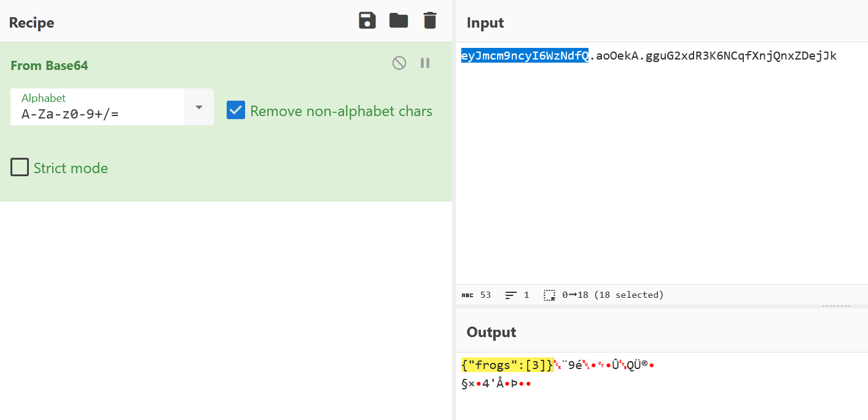Click the line count icon in Input status bar
Screen dimensions: 868x420
coord(511,295)
